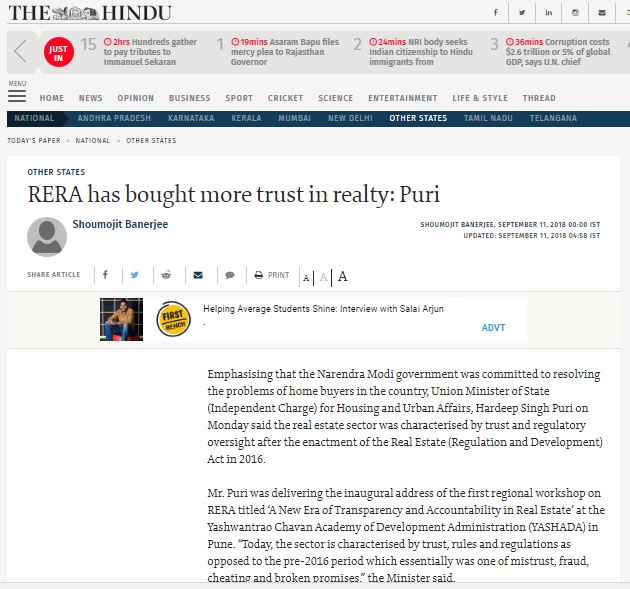The height and width of the screenshot is (589, 630).
Task: Select the largest font size A
Action: tap(342, 276)
